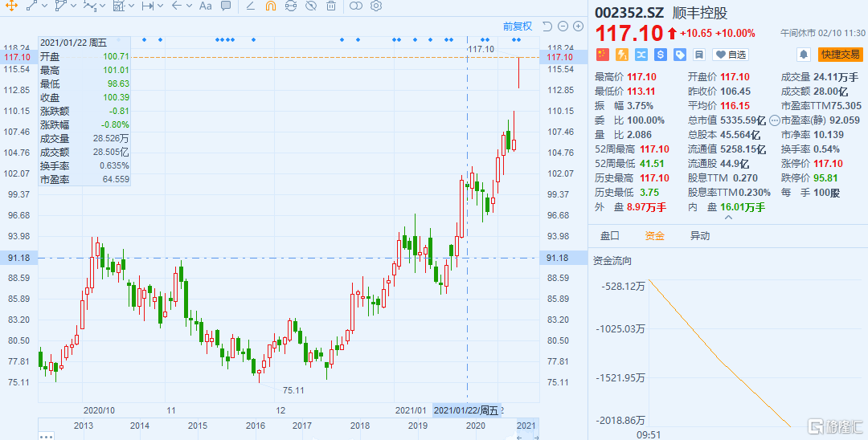Toggle hide drawings eye icon
Image resolution: width=868 pixels, height=440 pixels.
coord(310,6)
